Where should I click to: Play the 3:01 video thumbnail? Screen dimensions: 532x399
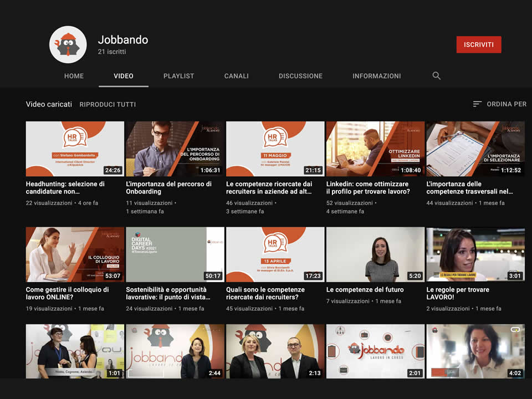(475, 254)
